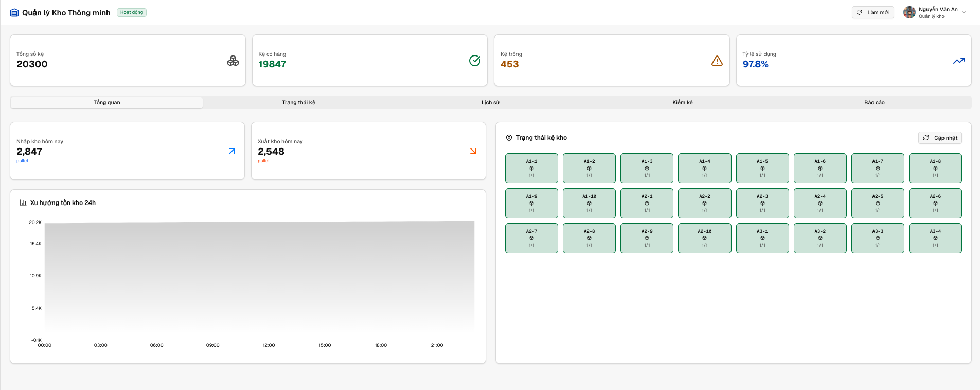Click the warehouse logo icon in header

pyautogui.click(x=14, y=13)
